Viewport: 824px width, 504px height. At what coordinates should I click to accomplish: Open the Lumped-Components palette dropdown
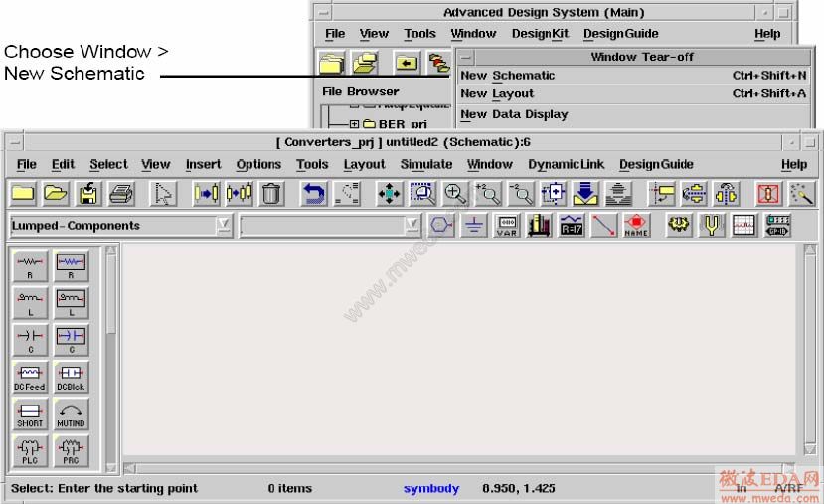click(x=224, y=225)
